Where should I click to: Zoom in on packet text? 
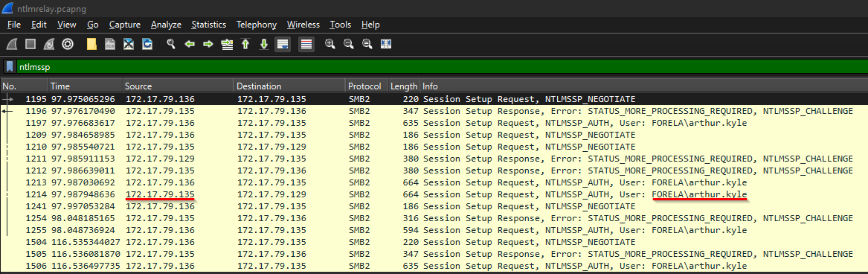(330, 44)
